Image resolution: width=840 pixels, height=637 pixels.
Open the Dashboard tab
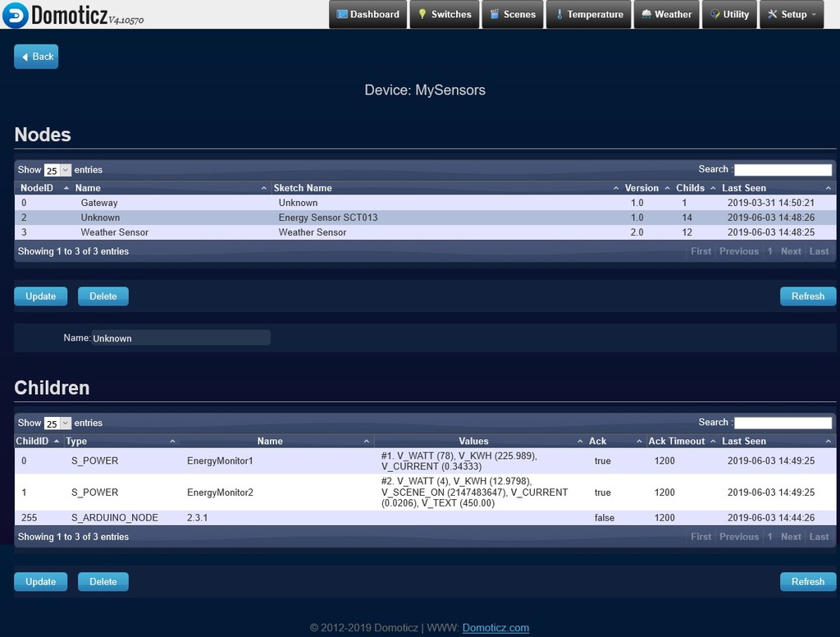point(368,15)
